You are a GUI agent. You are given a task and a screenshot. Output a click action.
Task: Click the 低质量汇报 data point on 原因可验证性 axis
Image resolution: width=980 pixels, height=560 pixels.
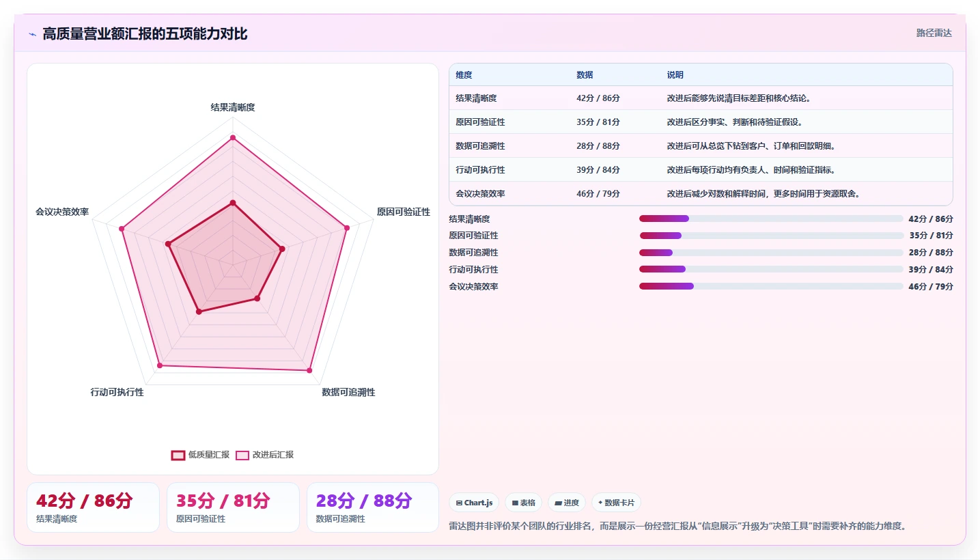[x=282, y=249]
